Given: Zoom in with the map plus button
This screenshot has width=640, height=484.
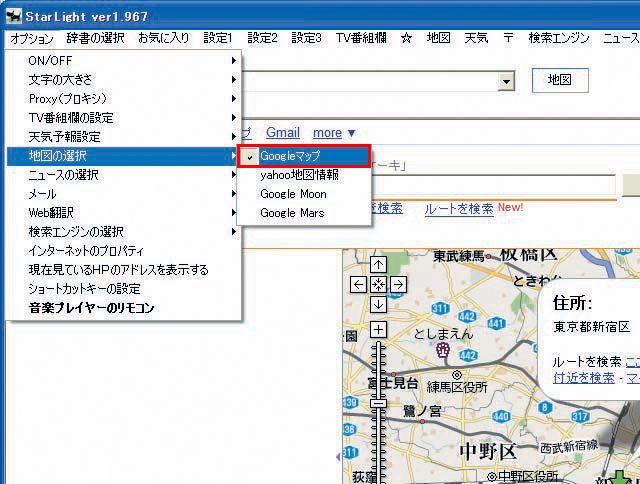Looking at the screenshot, I should point(378,329).
